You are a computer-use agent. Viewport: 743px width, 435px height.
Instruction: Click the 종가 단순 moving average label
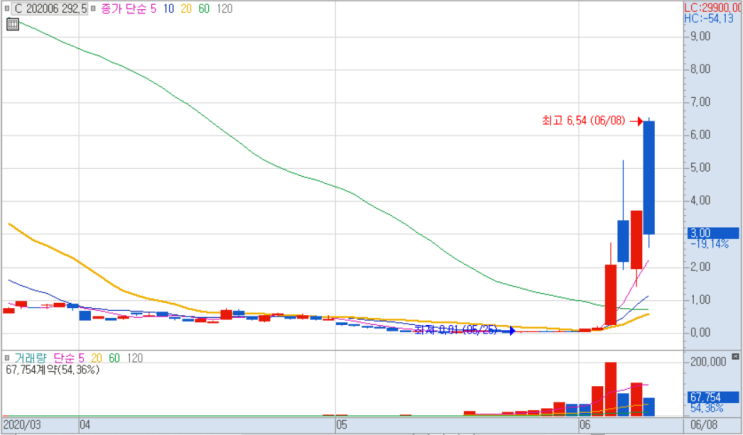point(123,9)
